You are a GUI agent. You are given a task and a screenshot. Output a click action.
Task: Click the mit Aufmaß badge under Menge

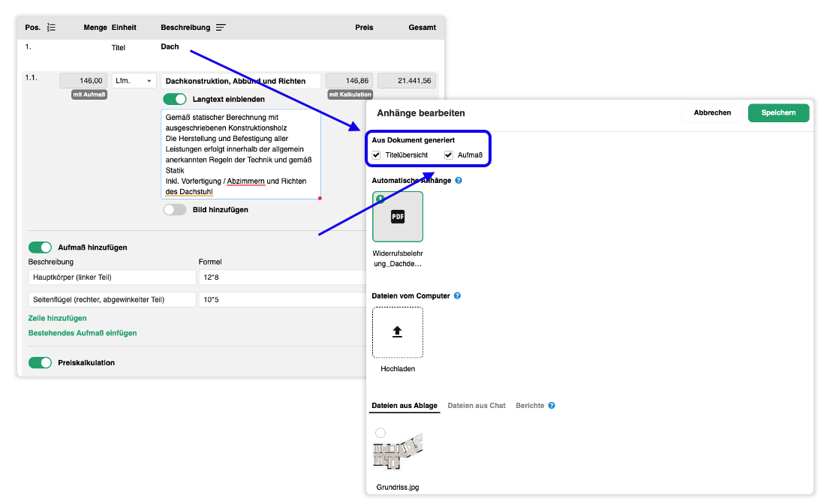(x=89, y=94)
